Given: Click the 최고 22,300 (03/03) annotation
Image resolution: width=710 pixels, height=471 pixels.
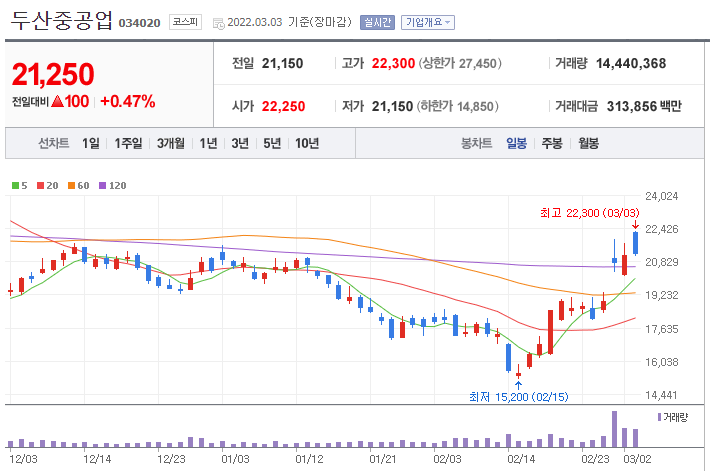Looking at the screenshot, I should [x=590, y=213].
